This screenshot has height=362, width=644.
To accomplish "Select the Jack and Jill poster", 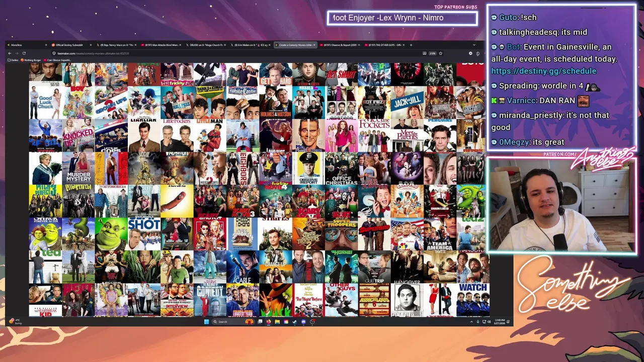I will tap(408, 102).
